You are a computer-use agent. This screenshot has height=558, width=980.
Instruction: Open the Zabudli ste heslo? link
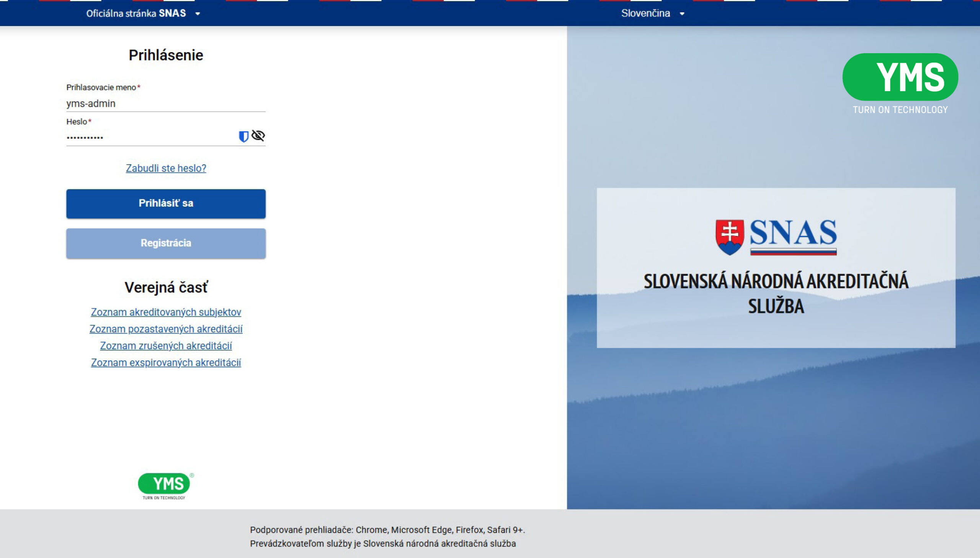(x=166, y=168)
